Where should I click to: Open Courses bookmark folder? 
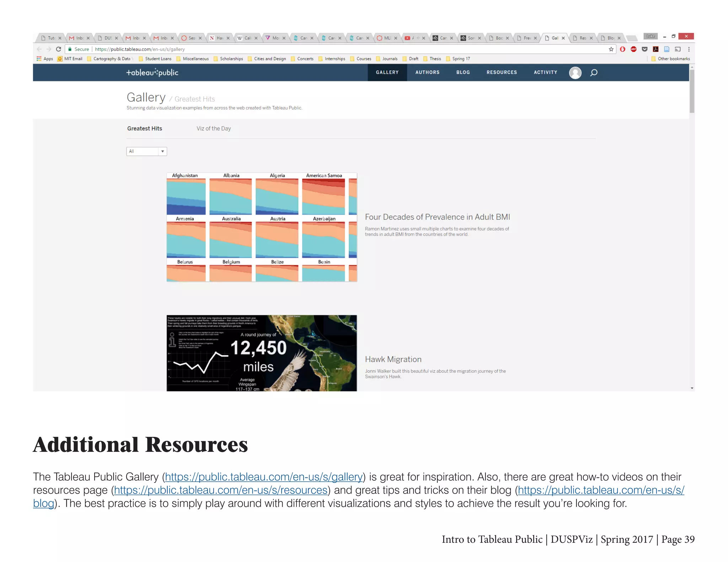pyautogui.click(x=360, y=59)
